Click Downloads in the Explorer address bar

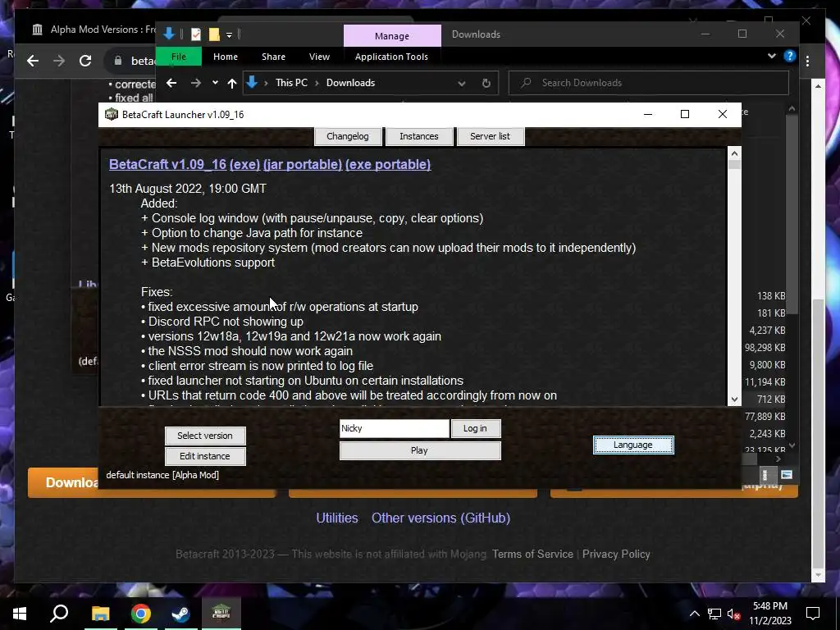pos(351,83)
